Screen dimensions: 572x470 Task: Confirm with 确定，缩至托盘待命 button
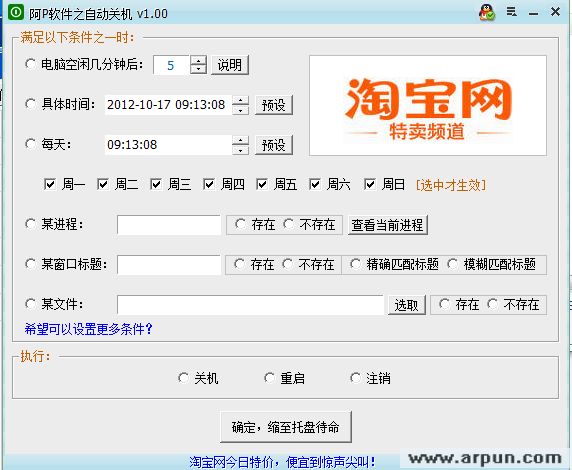(x=286, y=427)
